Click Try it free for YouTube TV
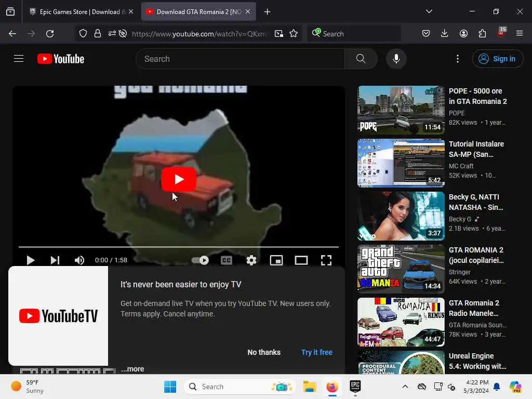The width and height of the screenshot is (532, 399). click(x=316, y=352)
